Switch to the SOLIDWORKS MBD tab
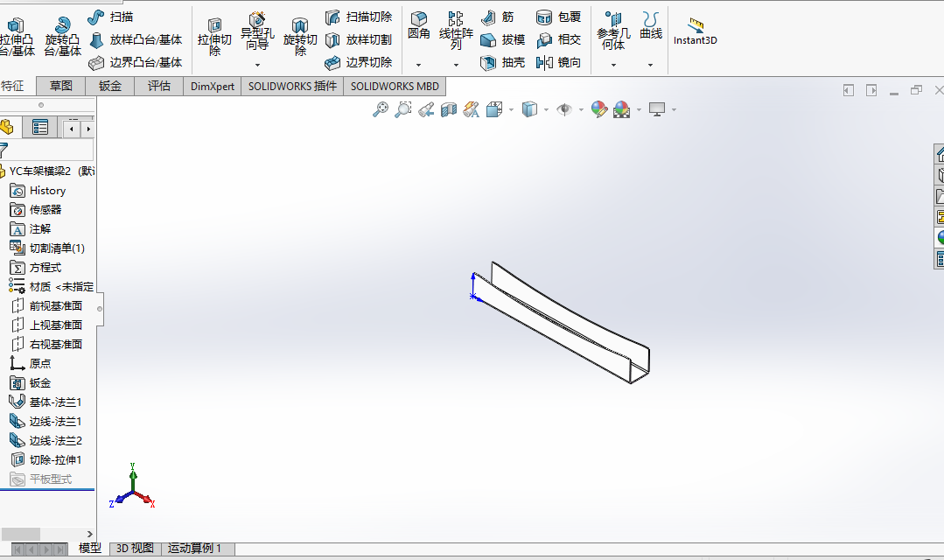 point(395,86)
